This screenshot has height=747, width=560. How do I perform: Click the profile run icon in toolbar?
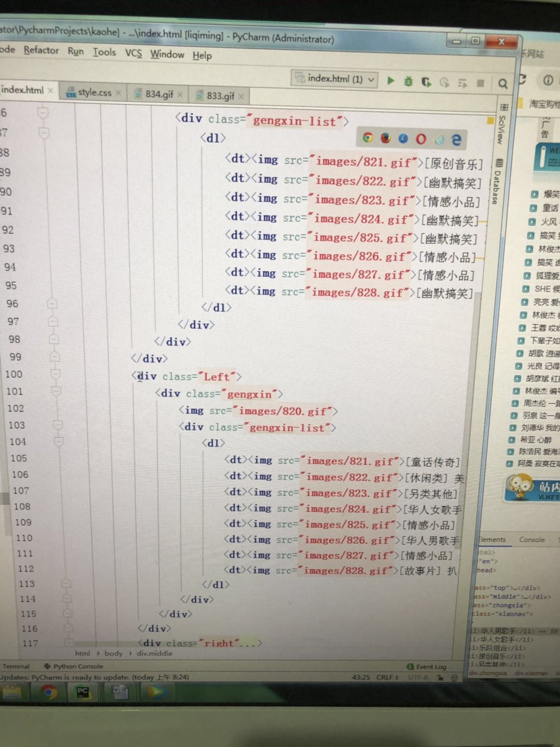[444, 82]
